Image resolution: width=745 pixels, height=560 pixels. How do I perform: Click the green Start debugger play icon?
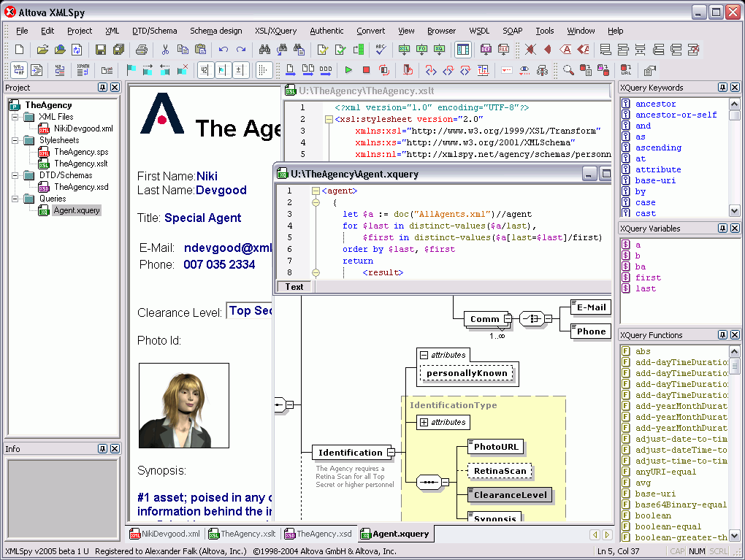pyautogui.click(x=348, y=70)
